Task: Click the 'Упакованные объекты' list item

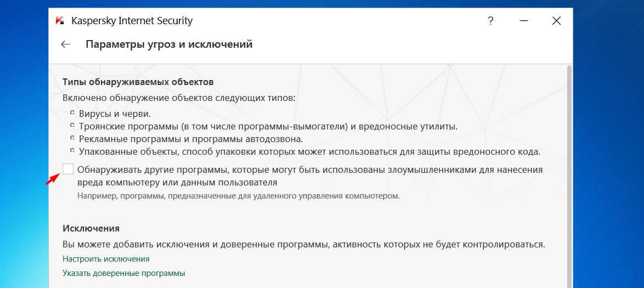Action: pyautogui.click(x=309, y=151)
